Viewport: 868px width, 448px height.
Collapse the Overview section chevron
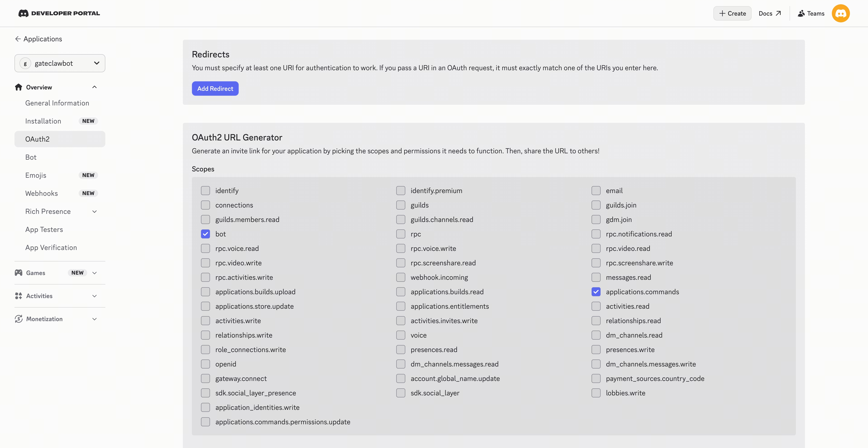94,87
